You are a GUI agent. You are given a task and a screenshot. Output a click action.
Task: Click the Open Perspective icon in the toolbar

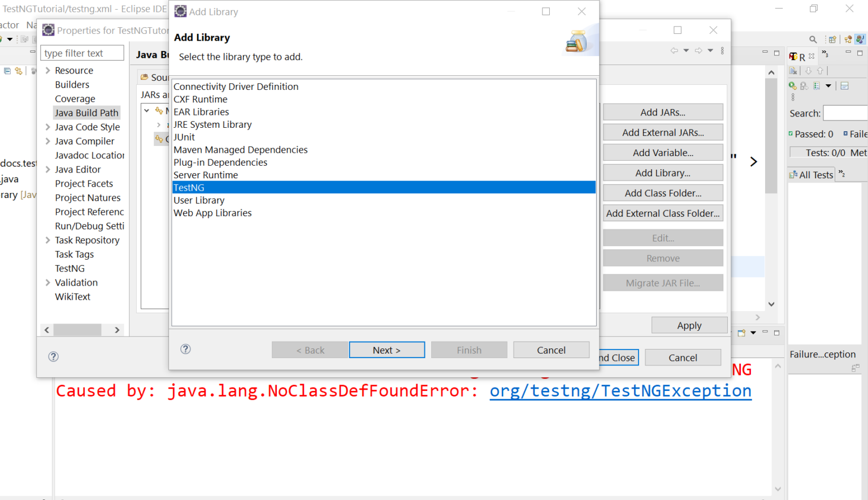[832, 40]
